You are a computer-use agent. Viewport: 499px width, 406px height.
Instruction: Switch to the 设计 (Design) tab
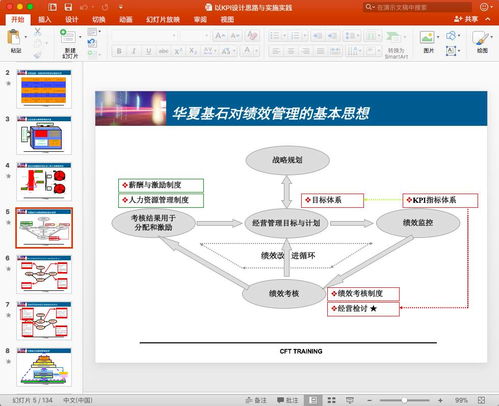[x=72, y=20]
